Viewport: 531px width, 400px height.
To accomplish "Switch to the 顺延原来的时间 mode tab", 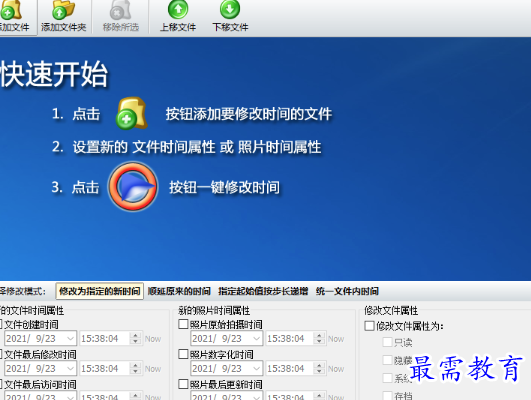I will [x=179, y=291].
